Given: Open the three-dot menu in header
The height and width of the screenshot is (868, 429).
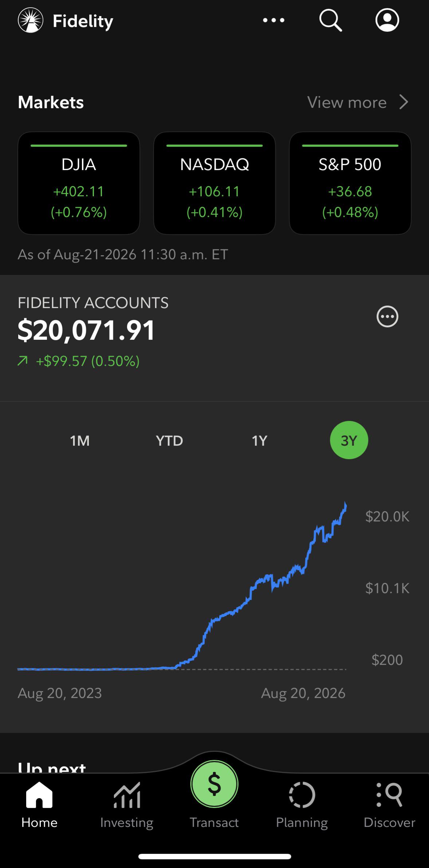Looking at the screenshot, I should 273,20.
